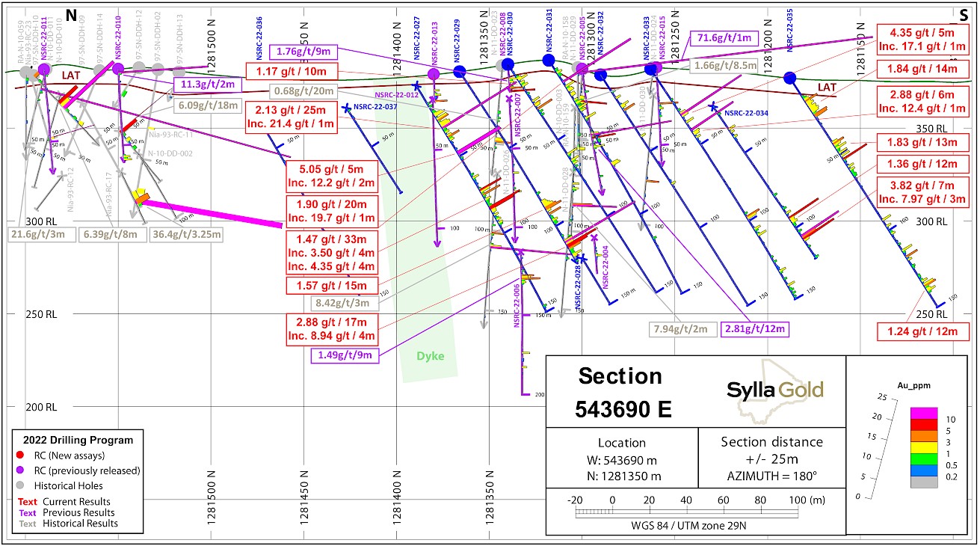Image resolution: width=980 pixels, height=546 pixels.
Task: Click the gray Historical Holes legend circle
Action: click(19, 485)
